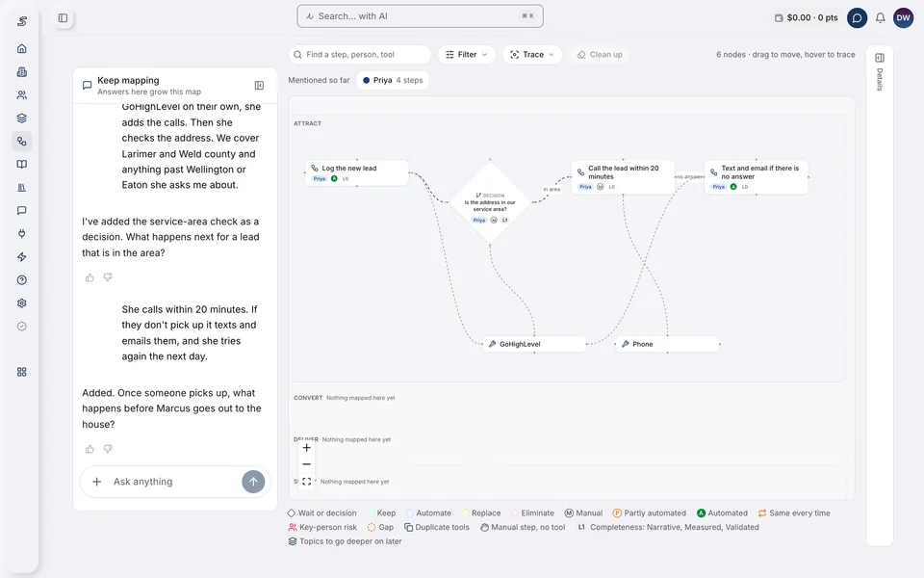Click the Partly automated legend item
The height and width of the screenshot is (578, 924).
tap(650, 513)
